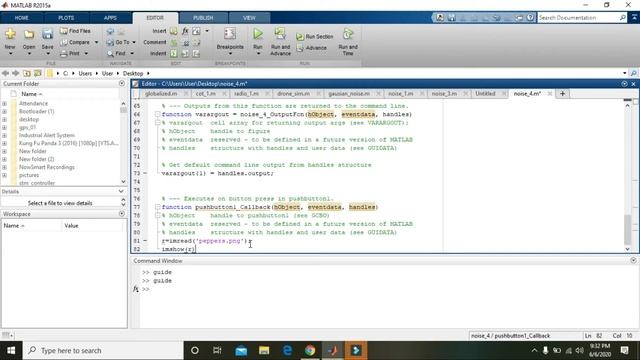Click the Compare tool

tap(75, 42)
